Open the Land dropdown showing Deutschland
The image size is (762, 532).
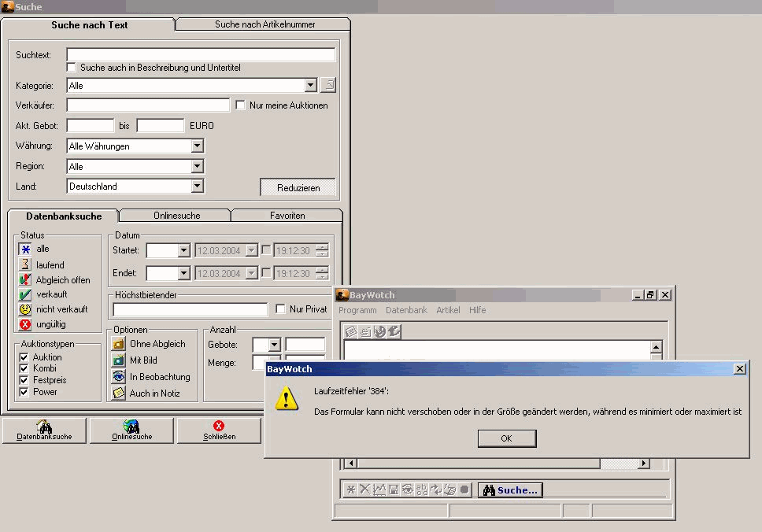click(x=197, y=186)
